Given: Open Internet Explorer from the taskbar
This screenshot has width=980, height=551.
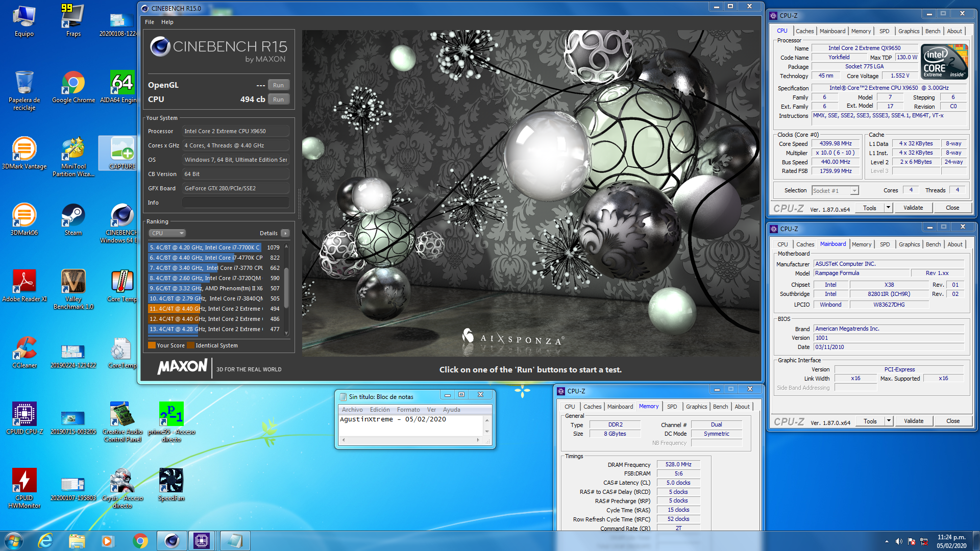Looking at the screenshot, I should pyautogui.click(x=45, y=541).
